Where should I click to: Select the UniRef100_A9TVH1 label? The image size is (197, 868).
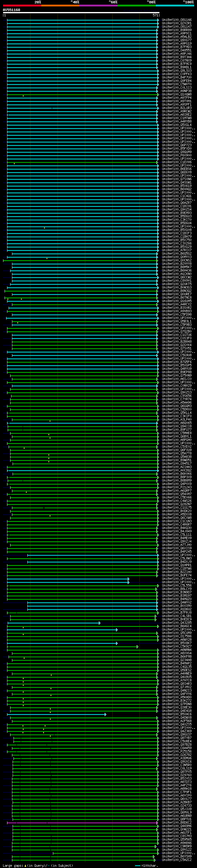[x=177, y=101]
